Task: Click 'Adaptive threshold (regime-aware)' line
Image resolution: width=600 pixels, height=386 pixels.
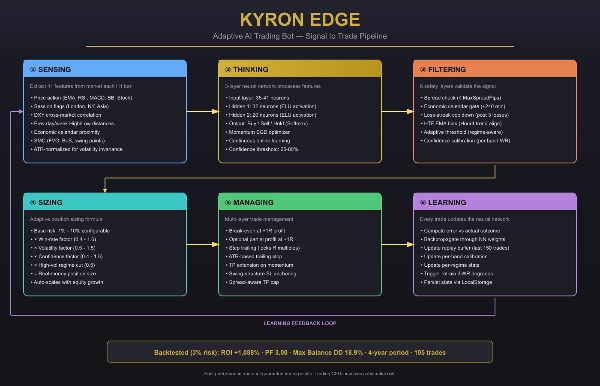Action: pyautogui.click(x=462, y=132)
